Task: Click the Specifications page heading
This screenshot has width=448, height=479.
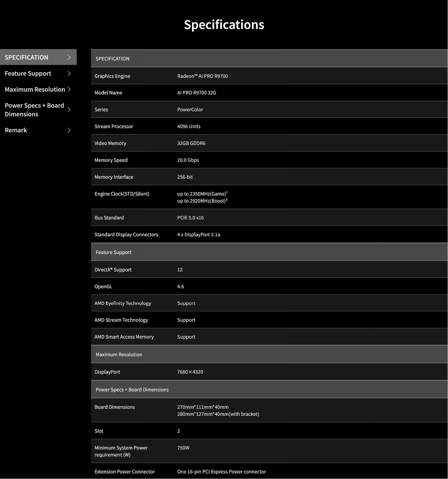Action: click(x=224, y=24)
